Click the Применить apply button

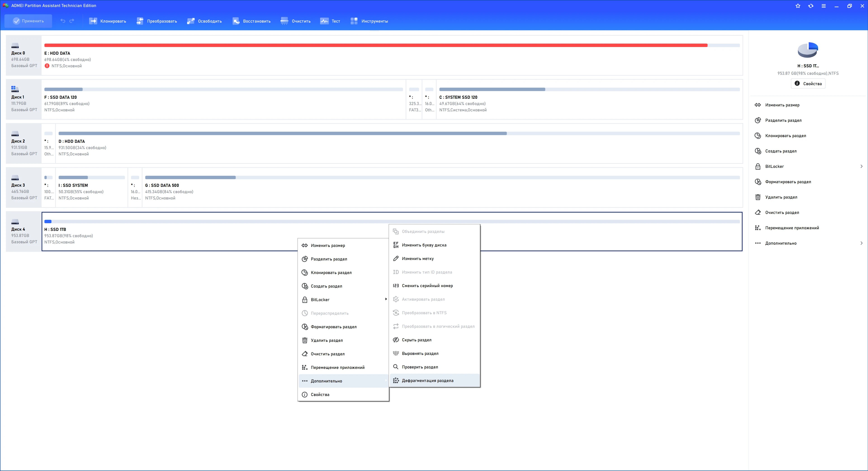pyautogui.click(x=28, y=21)
